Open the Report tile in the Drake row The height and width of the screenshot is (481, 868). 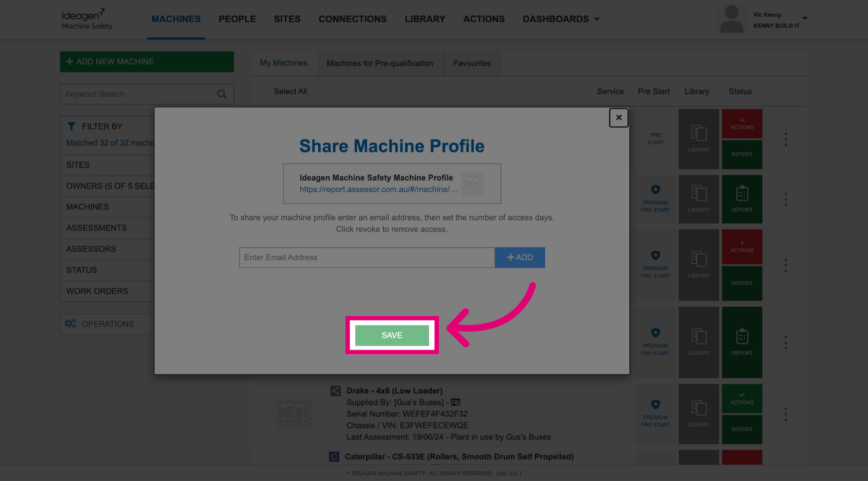tap(742, 429)
